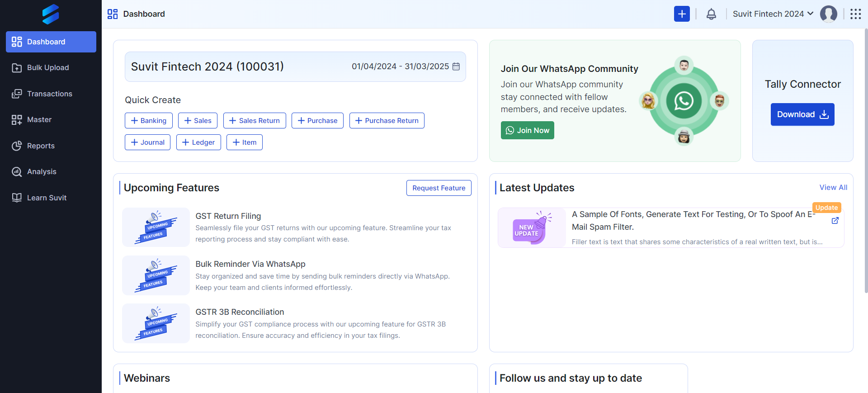868x393 pixels.
Task: Click the Suvit Fintech 2024 (100031) company name
Action: 208,66
